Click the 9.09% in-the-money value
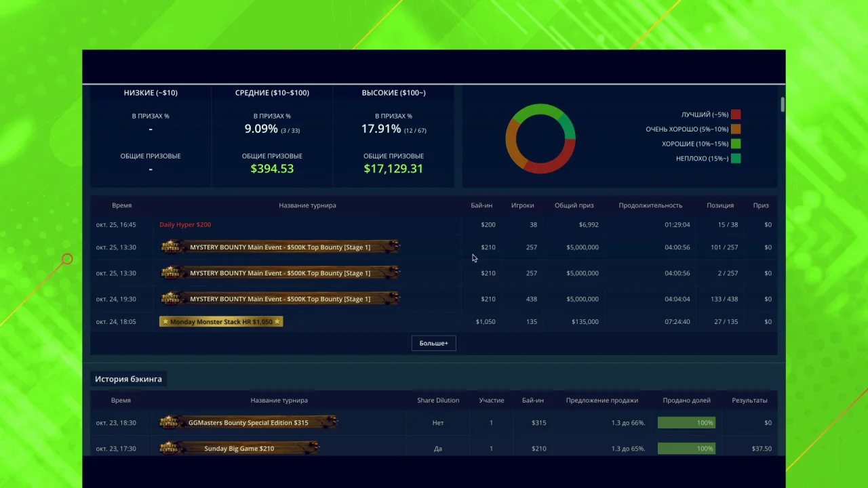This screenshot has height=488, width=868. coord(261,129)
